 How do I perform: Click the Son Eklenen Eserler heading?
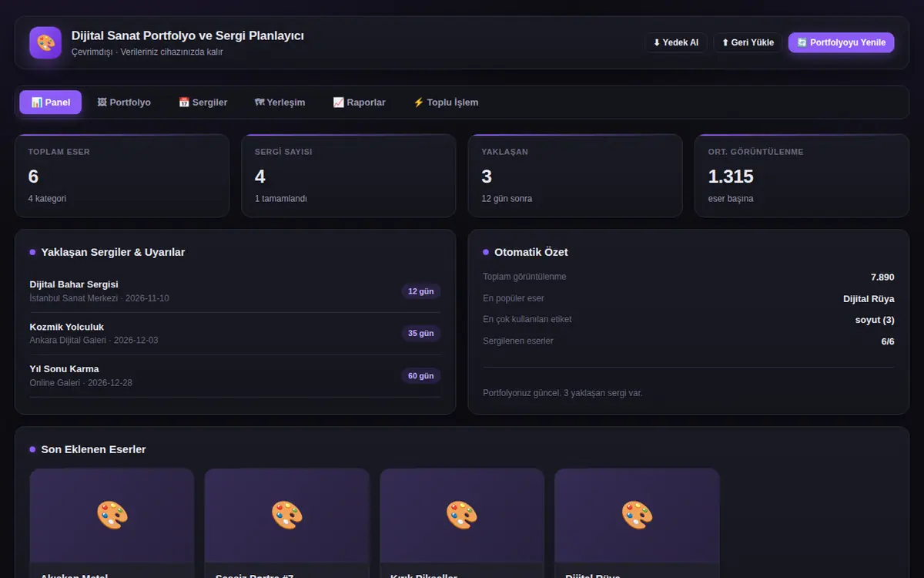pyautogui.click(x=93, y=449)
